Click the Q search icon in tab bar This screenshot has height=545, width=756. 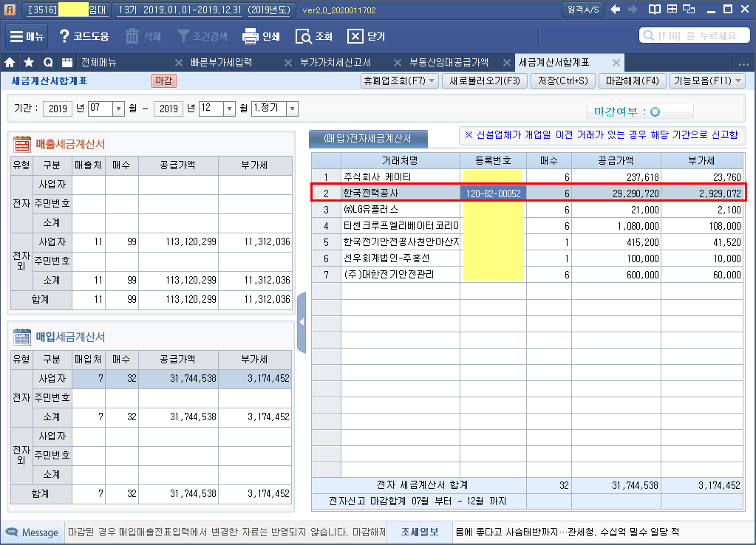pos(48,63)
